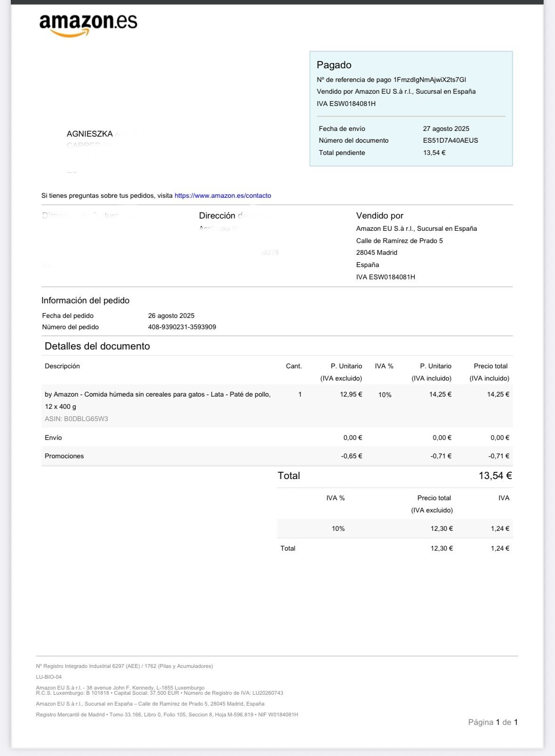555x756 pixels.
Task: Select the 10% rate in tax summary
Action: coord(338,528)
